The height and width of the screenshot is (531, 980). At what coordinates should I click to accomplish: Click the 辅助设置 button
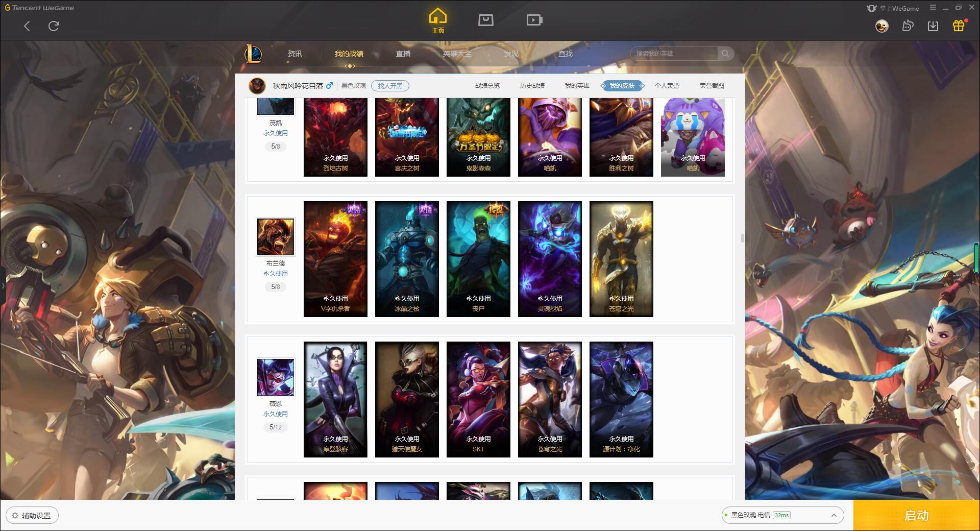pos(32,515)
